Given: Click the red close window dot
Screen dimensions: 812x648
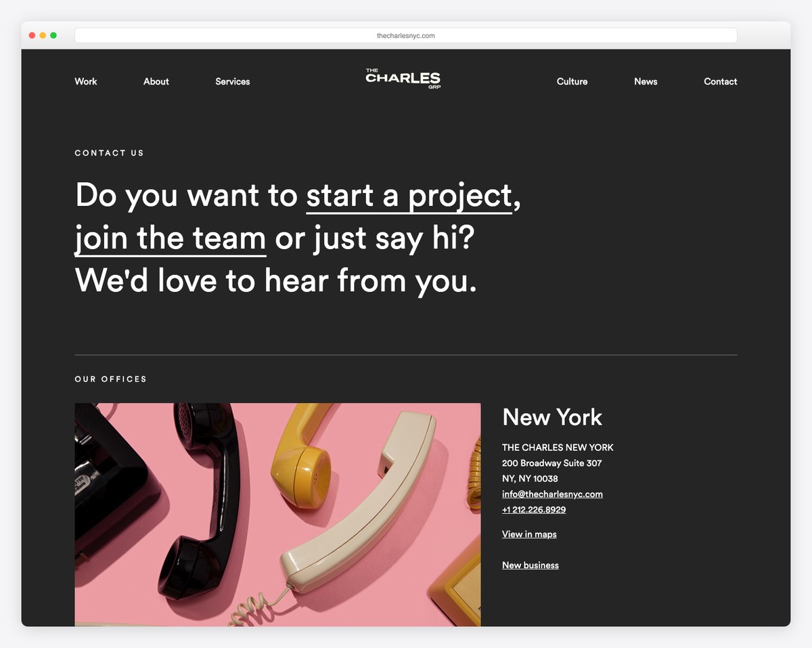Looking at the screenshot, I should tap(32, 35).
